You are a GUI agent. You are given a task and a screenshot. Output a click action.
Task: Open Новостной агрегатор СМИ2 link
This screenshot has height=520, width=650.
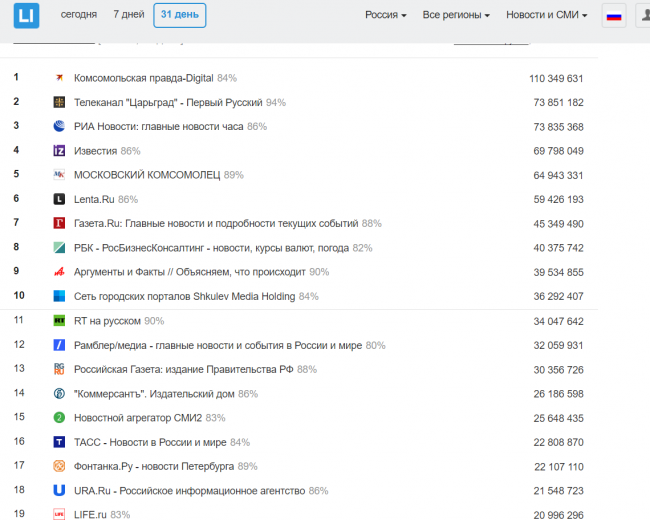click(x=138, y=418)
